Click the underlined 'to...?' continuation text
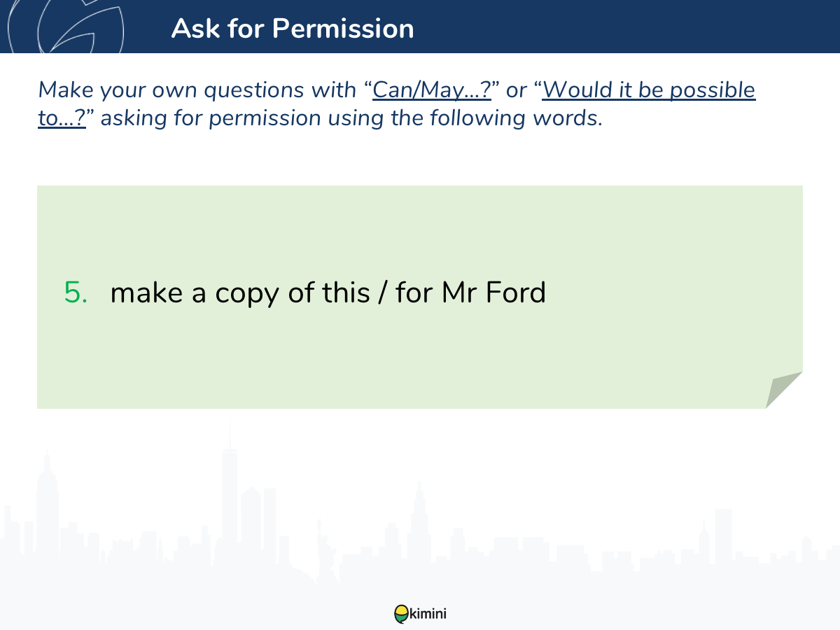 [x=62, y=118]
